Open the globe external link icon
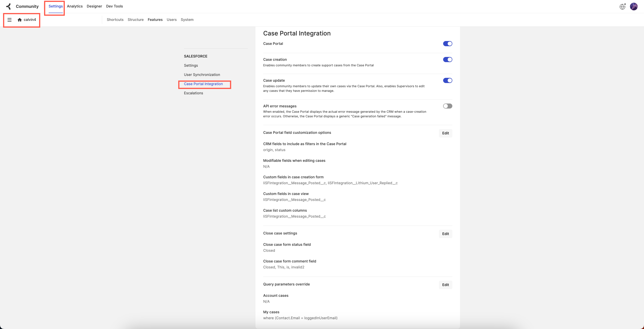 [623, 6]
